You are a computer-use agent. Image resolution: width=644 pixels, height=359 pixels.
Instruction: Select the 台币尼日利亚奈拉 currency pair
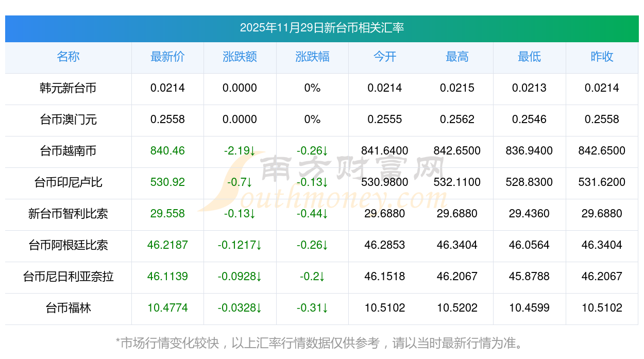[x=68, y=277]
